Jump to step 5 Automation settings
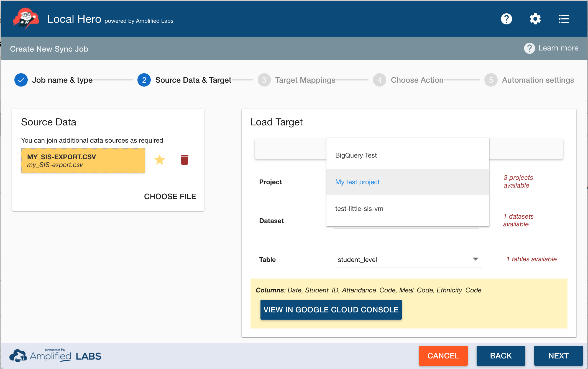 click(x=491, y=80)
